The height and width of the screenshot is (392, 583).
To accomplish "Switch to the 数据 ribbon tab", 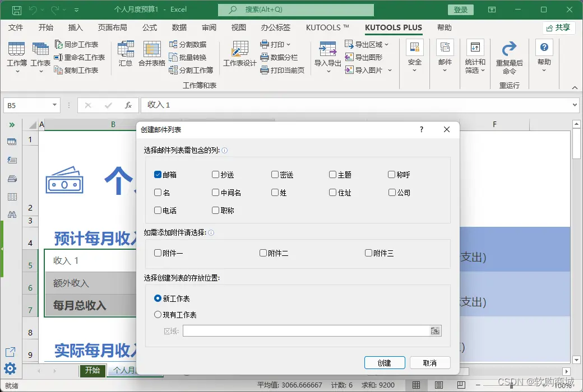I will [179, 27].
